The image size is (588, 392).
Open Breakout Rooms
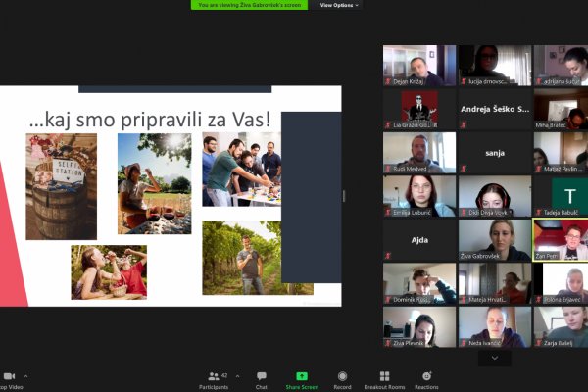[x=384, y=376]
